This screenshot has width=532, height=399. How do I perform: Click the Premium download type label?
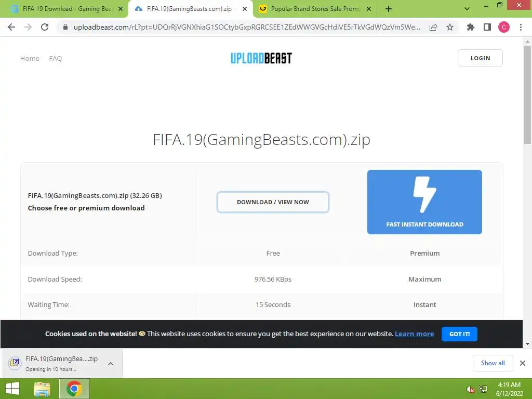click(x=424, y=253)
